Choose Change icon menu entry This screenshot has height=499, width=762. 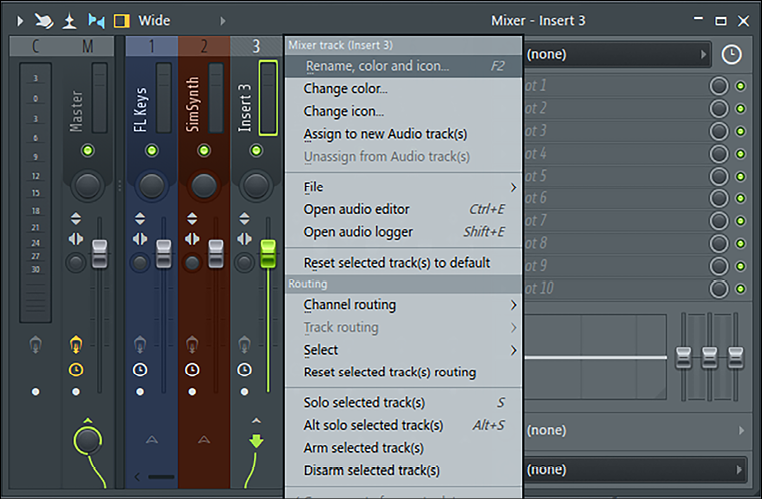[x=404, y=111]
